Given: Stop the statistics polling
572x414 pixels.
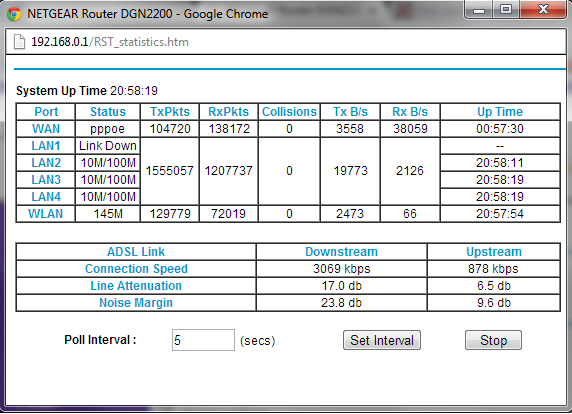Looking at the screenshot, I should [x=493, y=340].
